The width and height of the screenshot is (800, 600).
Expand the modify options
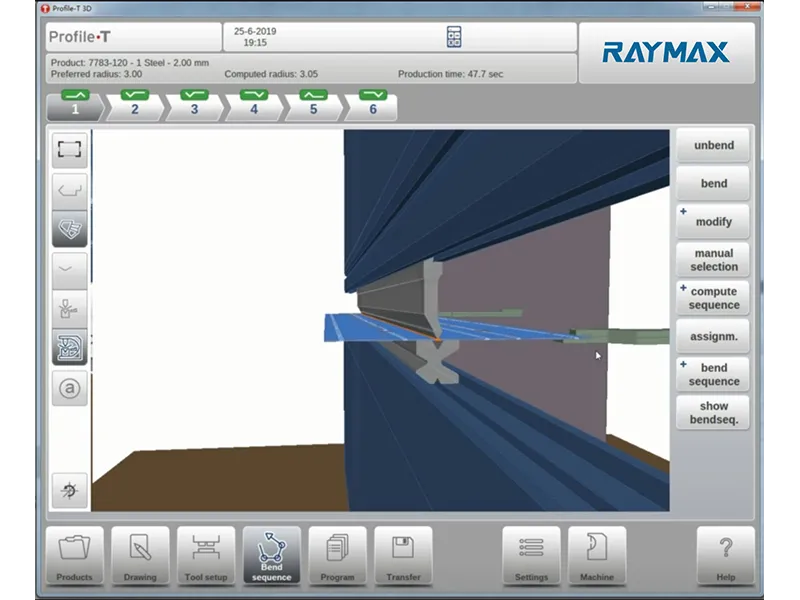click(x=713, y=221)
